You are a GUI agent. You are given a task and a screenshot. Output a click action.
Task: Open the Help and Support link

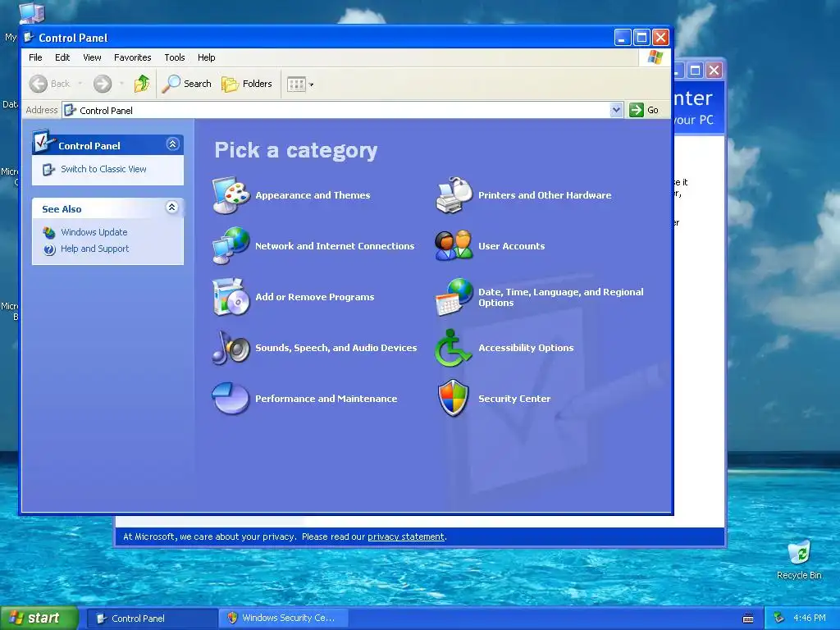pos(95,249)
